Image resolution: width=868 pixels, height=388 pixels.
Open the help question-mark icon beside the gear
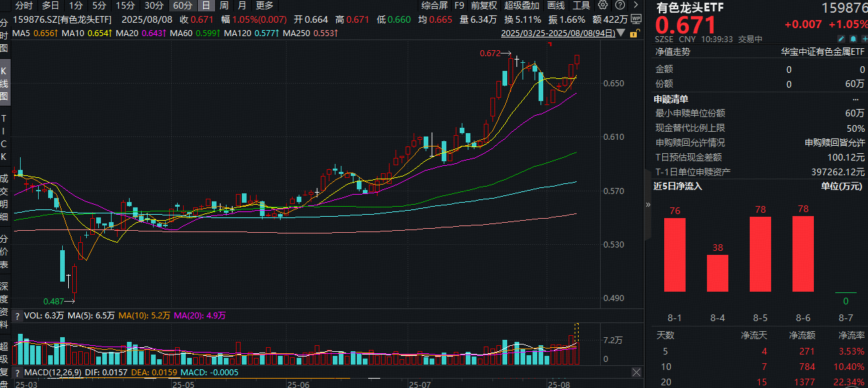pyautogui.click(x=619, y=6)
